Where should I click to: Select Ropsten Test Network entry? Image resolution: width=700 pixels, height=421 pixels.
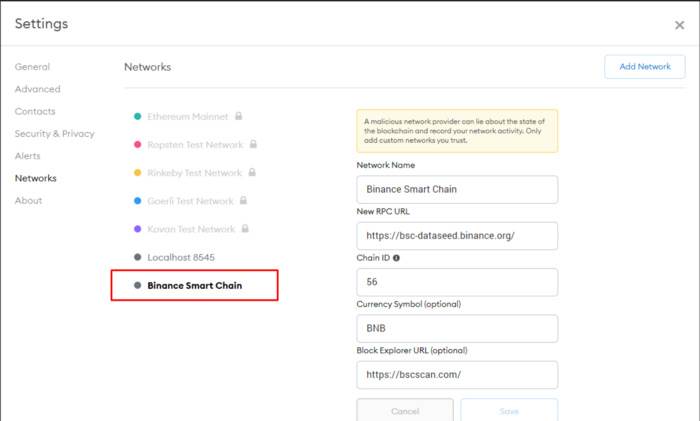pyautogui.click(x=196, y=145)
